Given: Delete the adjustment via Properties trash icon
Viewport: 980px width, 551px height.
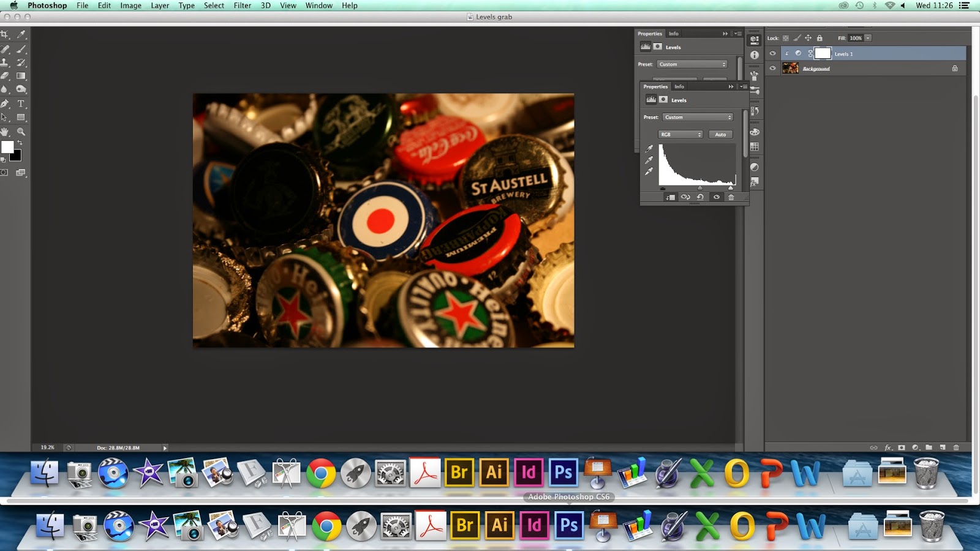Looking at the screenshot, I should tap(731, 197).
